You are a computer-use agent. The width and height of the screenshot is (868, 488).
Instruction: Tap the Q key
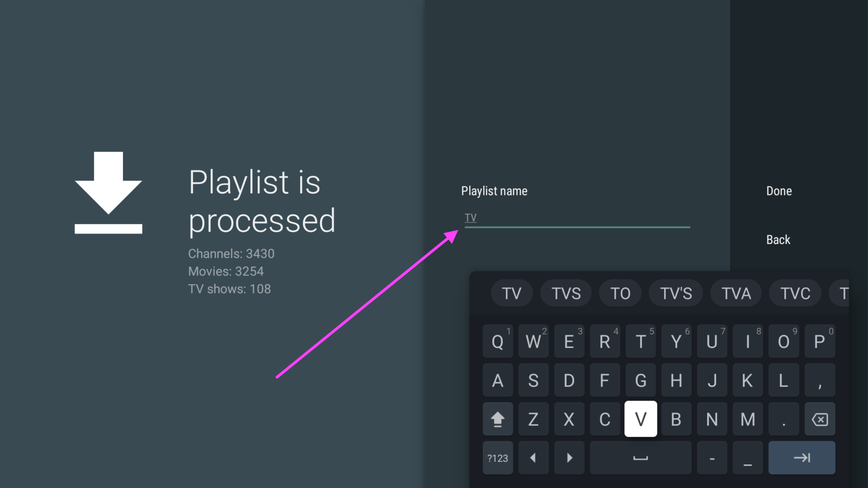coord(497,341)
